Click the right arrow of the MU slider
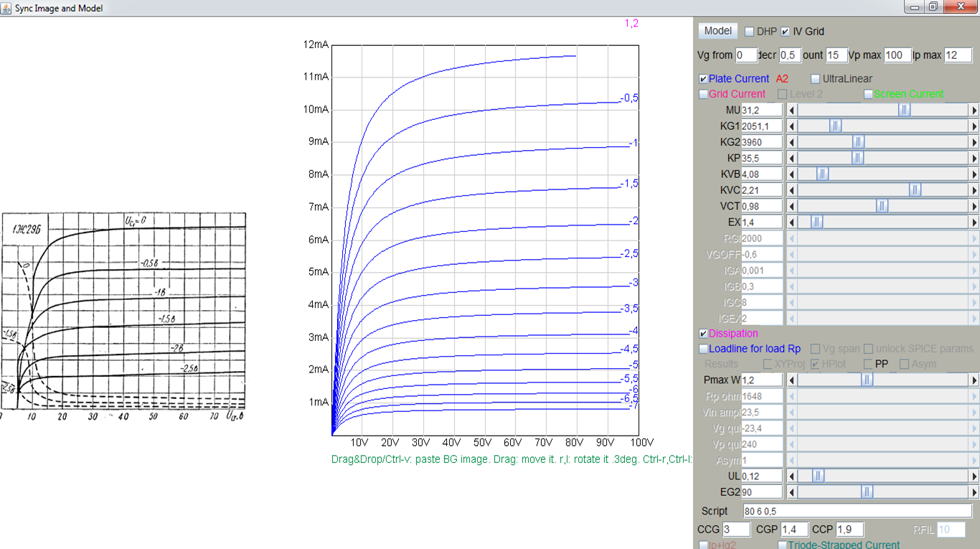The image size is (980, 549). [974, 111]
